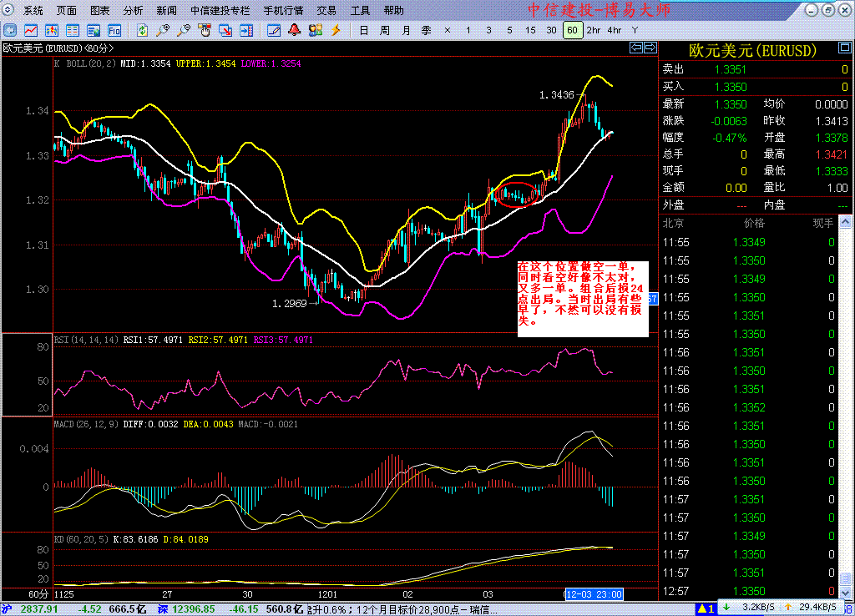Select the 日 daily period
This screenshot has width=855, height=616.
364,31
